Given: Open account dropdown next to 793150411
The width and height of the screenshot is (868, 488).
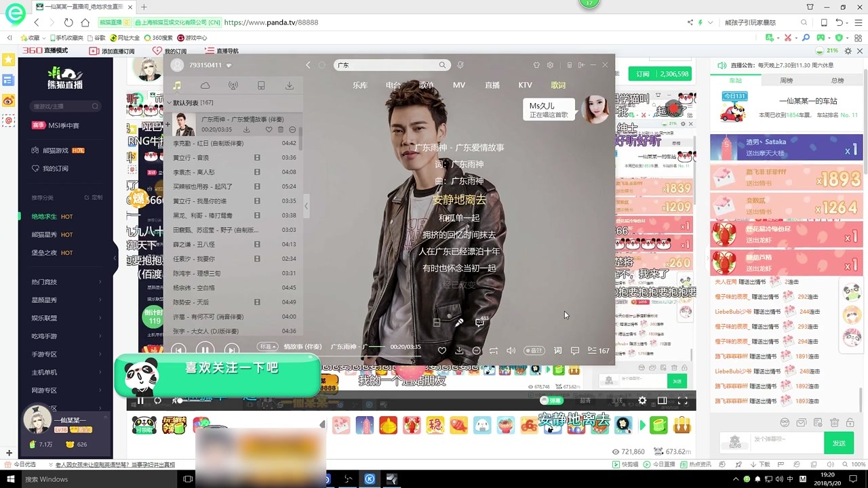Looking at the screenshot, I should (229, 66).
